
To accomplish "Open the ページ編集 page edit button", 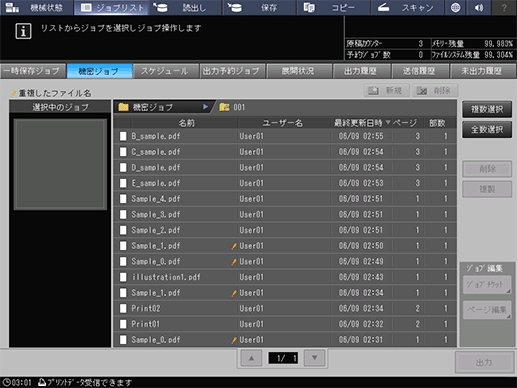I will coord(487,310).
